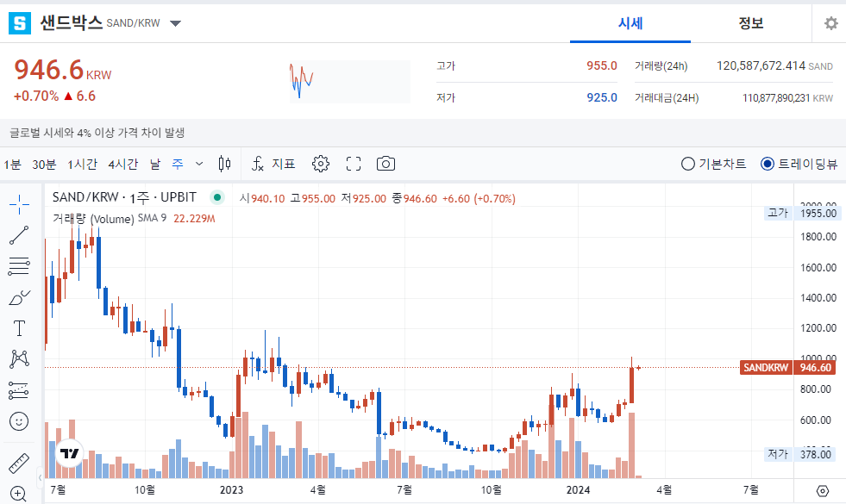
Task: Open the fx indicators menu
Action: tap(257, 164)
